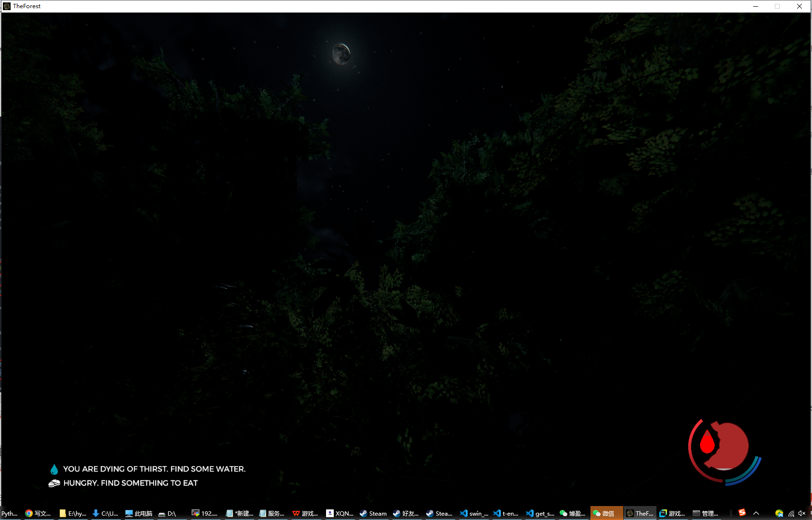Switch to the *新建... notepad window
Screen dimensions: 812x520
(239, 513)
